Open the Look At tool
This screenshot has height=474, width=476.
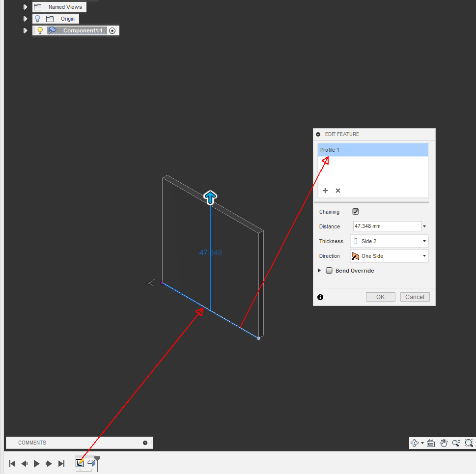click(x=431, y=443)
